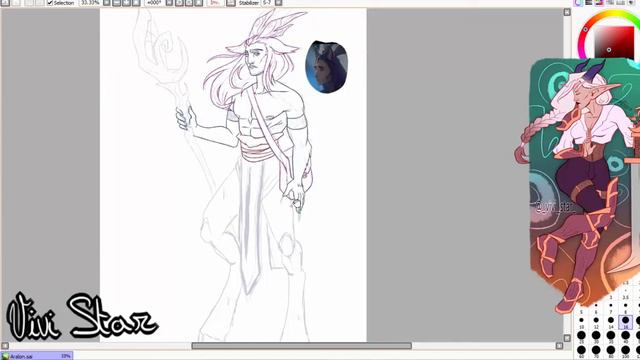Reset canvas zoom with the reset button
Viewport: 640px width, 360px height.
tap(136, 2)
